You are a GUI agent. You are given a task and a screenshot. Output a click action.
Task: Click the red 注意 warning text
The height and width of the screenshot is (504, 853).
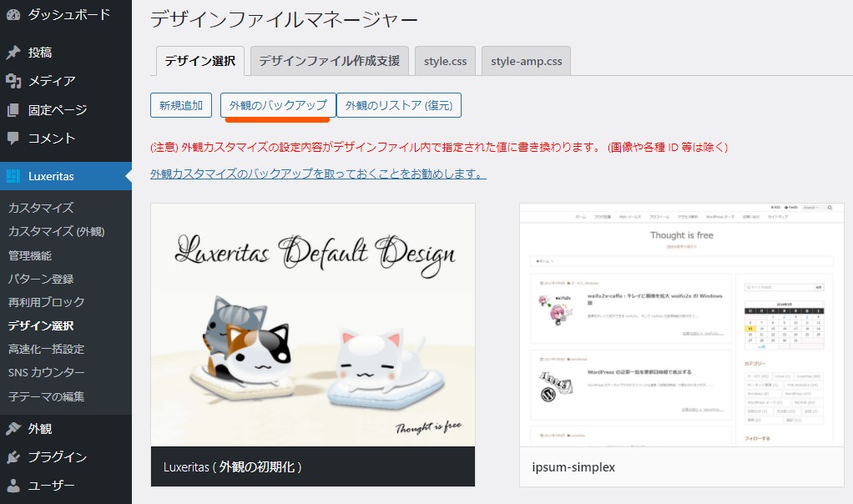(x=439, y=147)
